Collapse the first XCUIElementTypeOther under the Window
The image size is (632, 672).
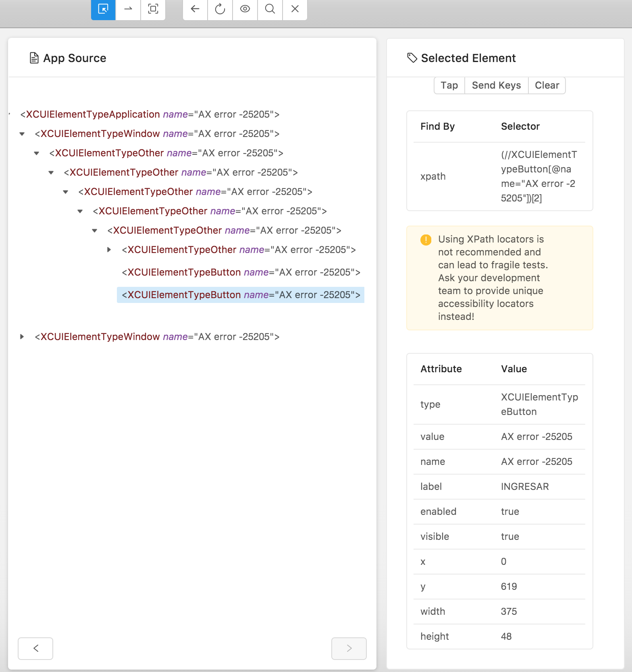point(37,153)
